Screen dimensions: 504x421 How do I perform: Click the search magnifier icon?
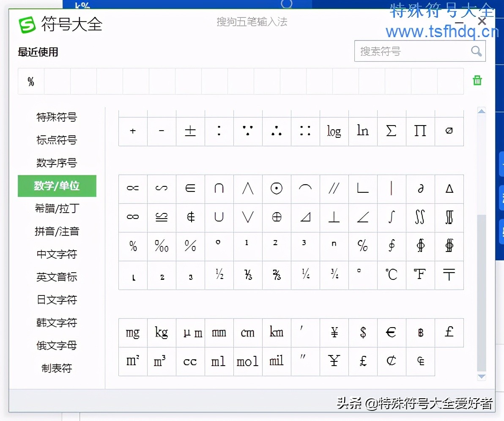[x=476, y=51]
